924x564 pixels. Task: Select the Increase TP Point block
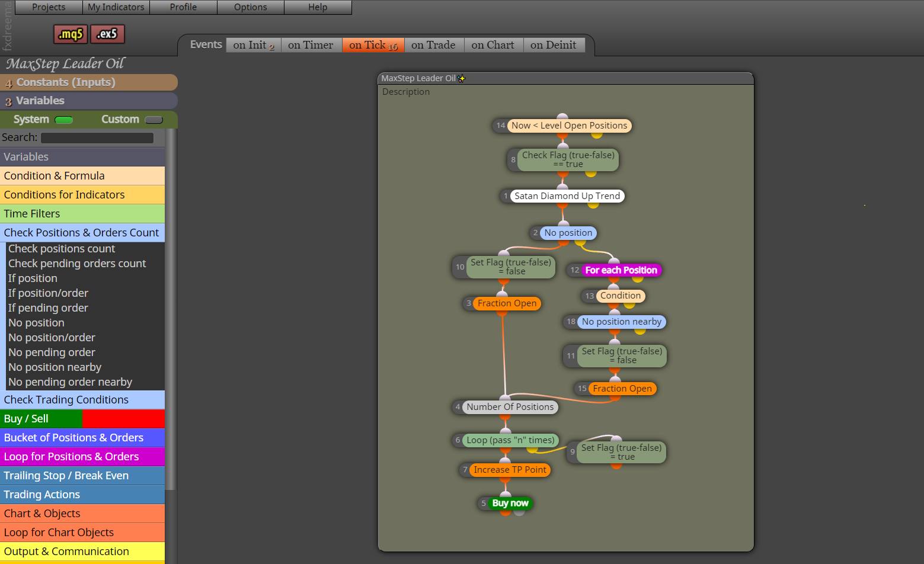pos(510,470)
